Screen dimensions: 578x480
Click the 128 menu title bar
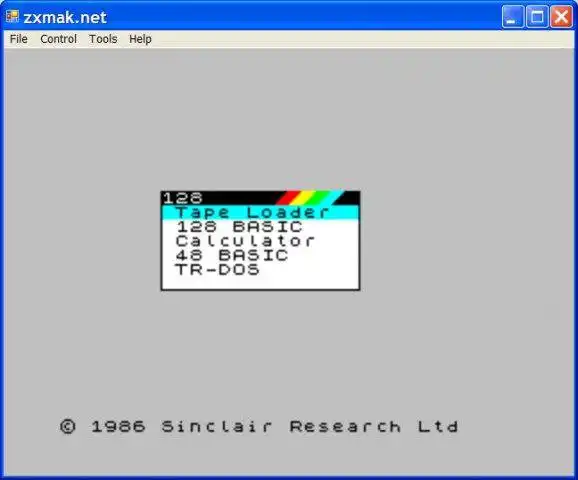click(260, 198)
